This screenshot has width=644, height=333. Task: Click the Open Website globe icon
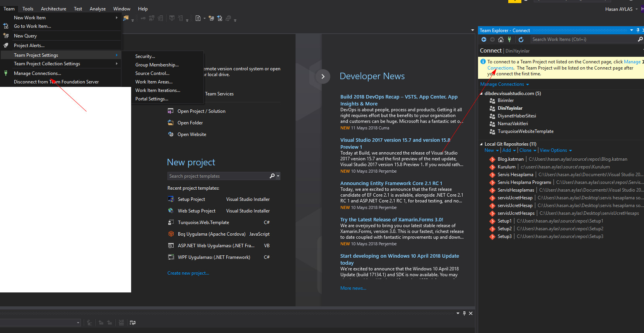pyautogui.click(x=171, y=134)
